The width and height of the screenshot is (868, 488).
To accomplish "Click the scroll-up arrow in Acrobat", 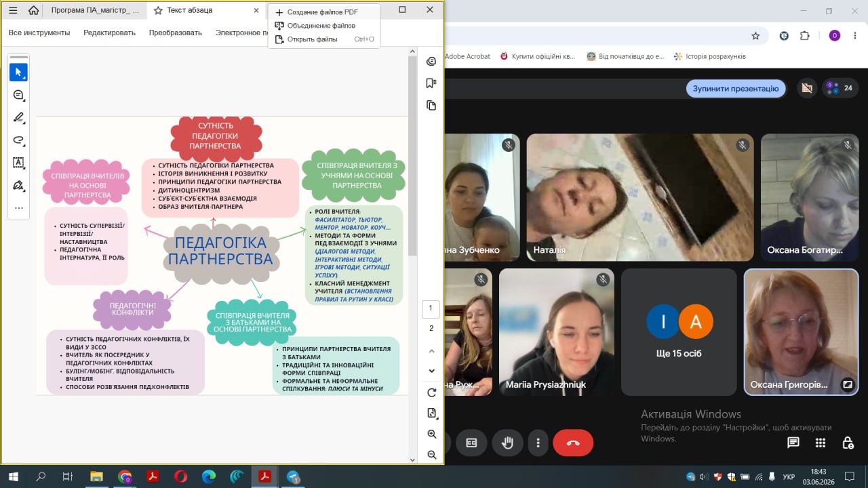I will pyautogui.click(x=412, y=52).
